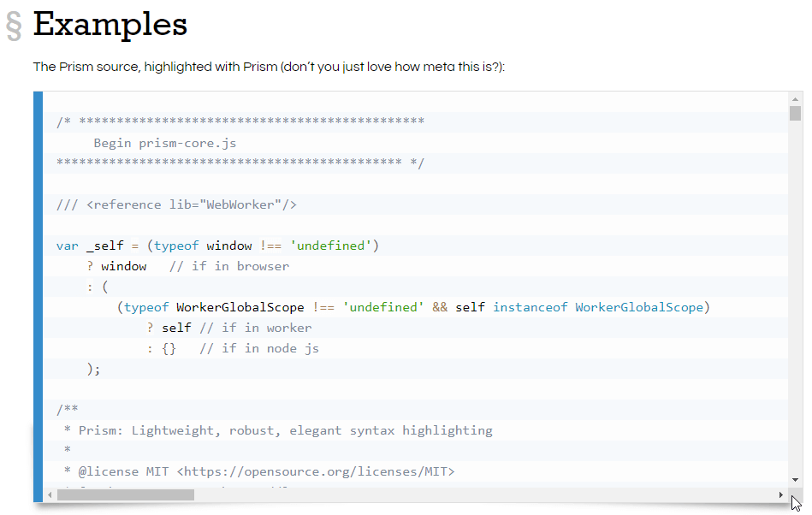
Task: Click the Examples heading text
Action: pos(110,24)
